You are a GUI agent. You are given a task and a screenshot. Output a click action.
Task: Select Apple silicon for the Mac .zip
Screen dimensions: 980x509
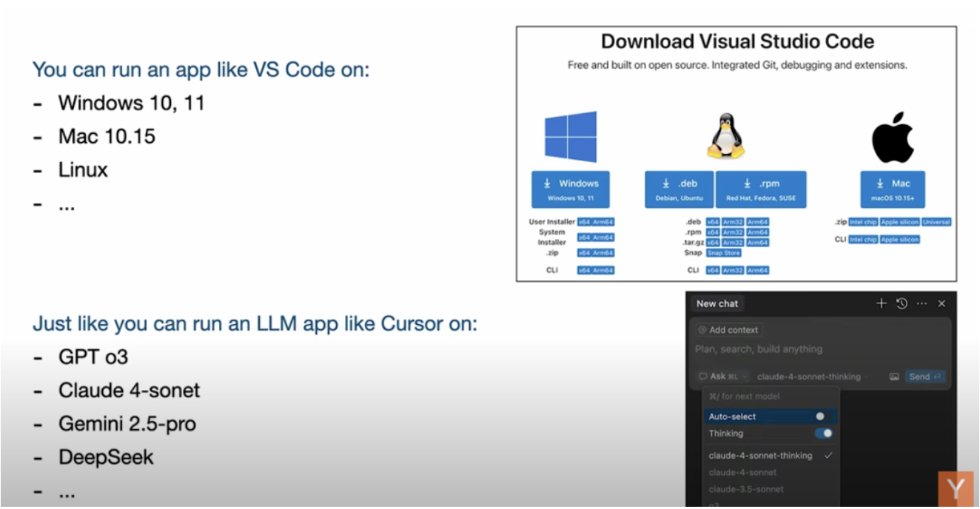(x=899, y=222)
